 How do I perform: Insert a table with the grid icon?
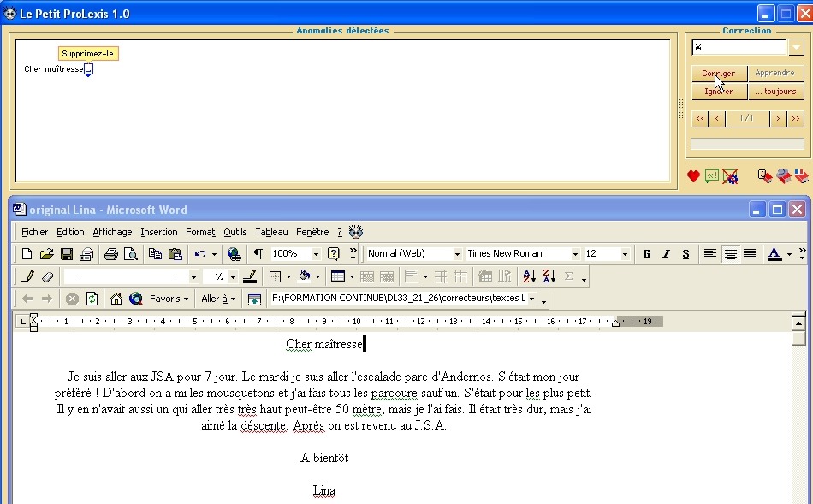click(x=338, y=276)
